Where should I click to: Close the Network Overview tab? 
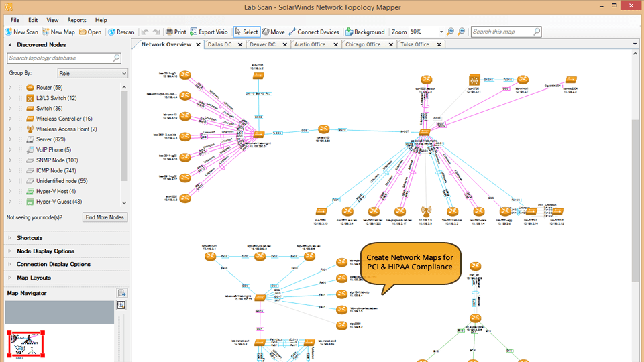(x=198, y=44)
